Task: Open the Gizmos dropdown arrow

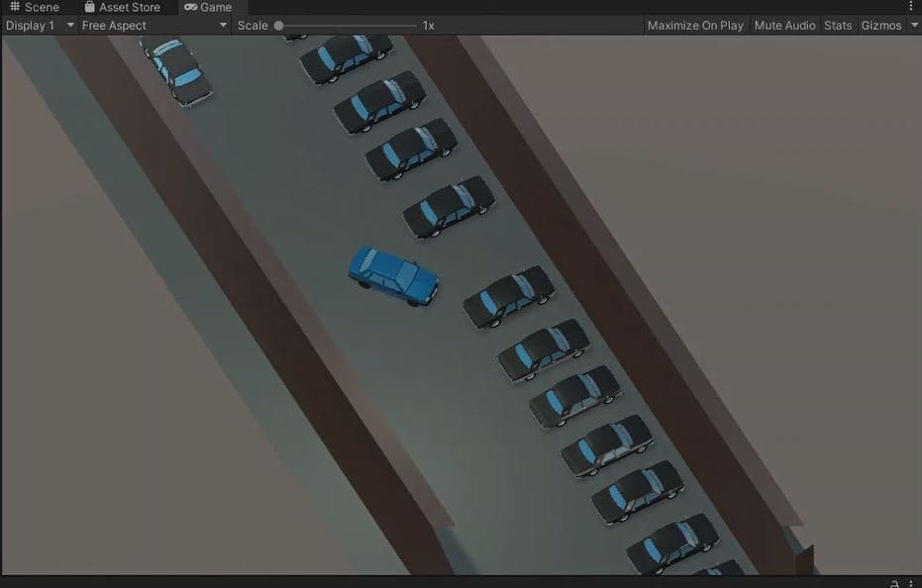Action: point(913,25)
